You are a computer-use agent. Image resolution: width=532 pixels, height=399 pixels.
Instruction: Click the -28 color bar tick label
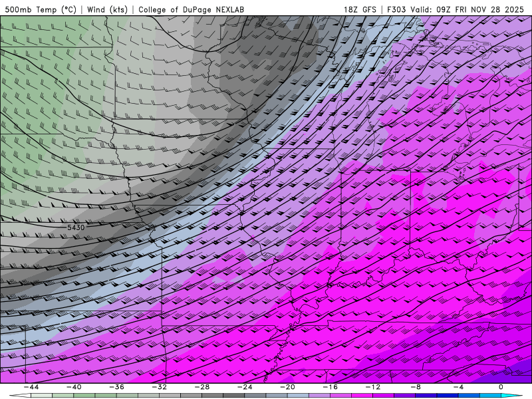(x=202, y=387)
